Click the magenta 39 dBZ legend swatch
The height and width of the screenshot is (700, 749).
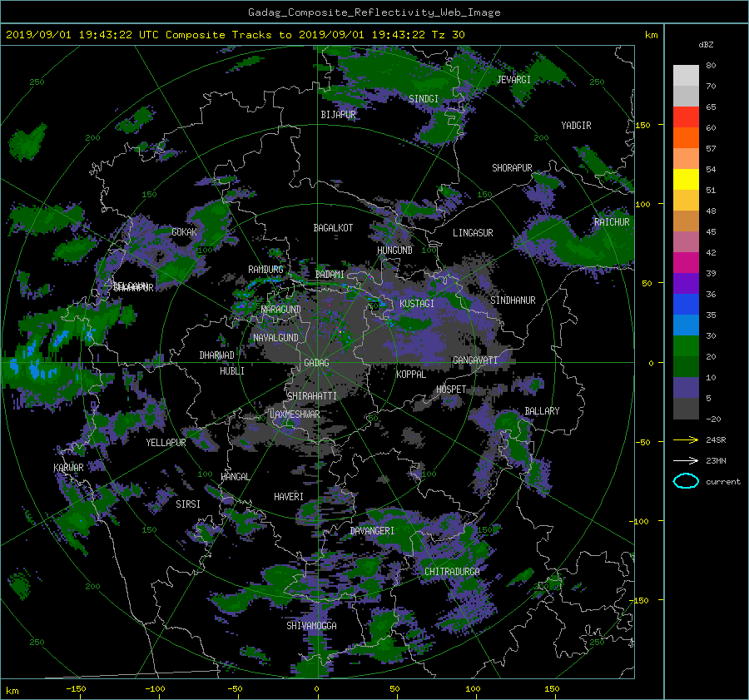[x=686, y=263]
